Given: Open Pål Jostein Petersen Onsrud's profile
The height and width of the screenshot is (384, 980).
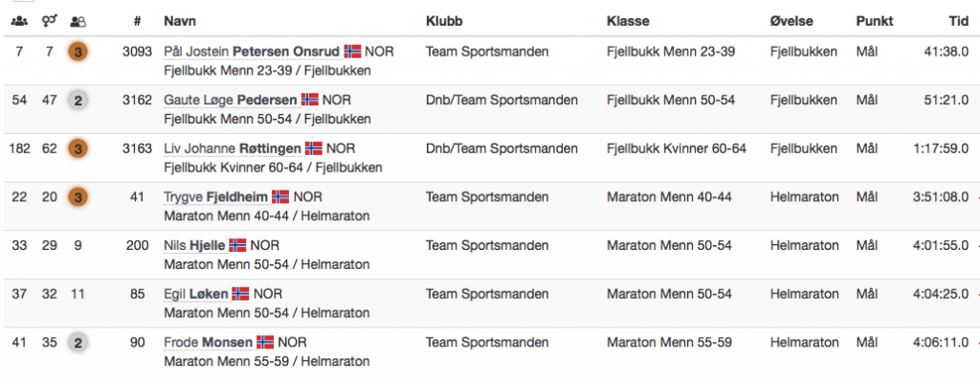Looking at the screenshot, I should [252, 52].
